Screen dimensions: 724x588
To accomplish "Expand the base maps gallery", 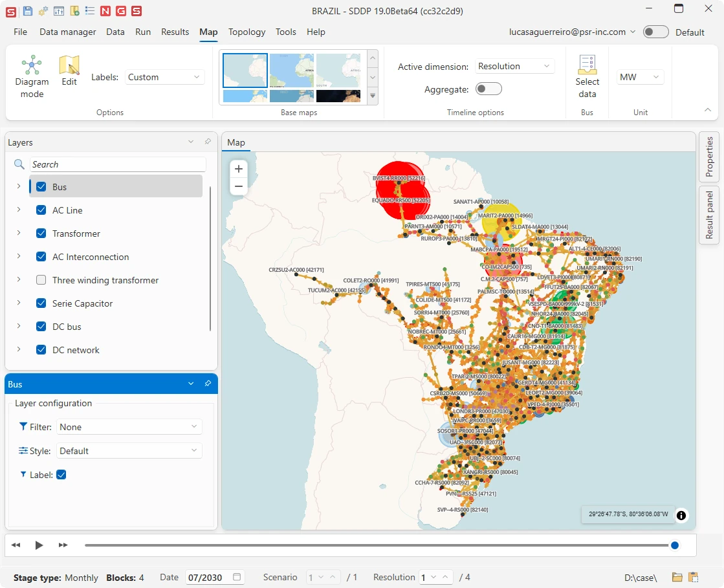I will tap(373, 96).
